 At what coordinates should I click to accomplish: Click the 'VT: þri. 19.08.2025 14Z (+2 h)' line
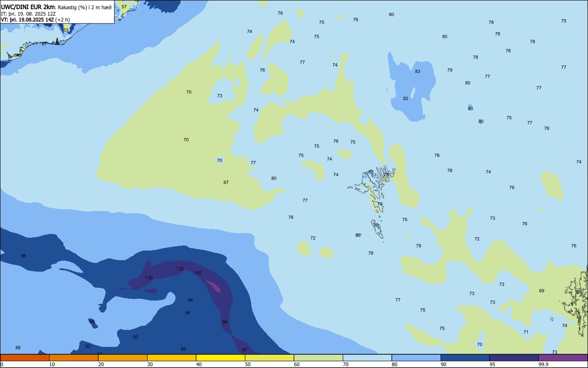point(35,20)
